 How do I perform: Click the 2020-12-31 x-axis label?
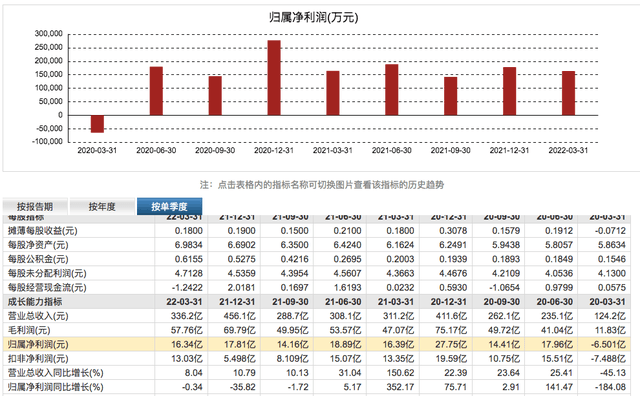pos(274,150)
